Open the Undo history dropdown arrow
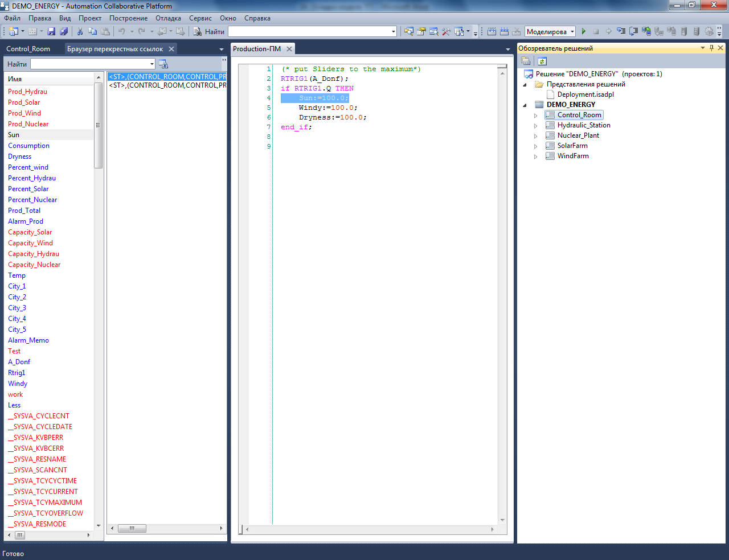The width and height of the screenshot is (729, 560). [132, 31]
